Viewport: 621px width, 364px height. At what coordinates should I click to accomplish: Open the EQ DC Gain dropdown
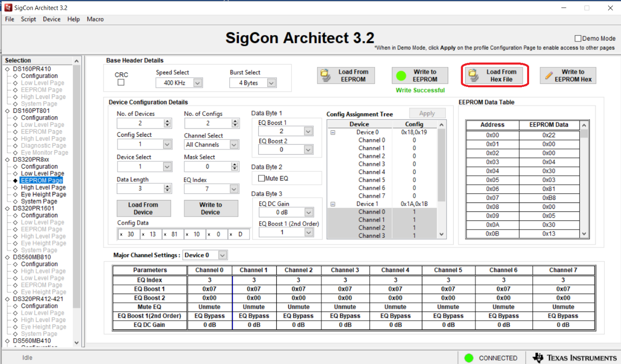pyautogui.click(x=309, y=212)
